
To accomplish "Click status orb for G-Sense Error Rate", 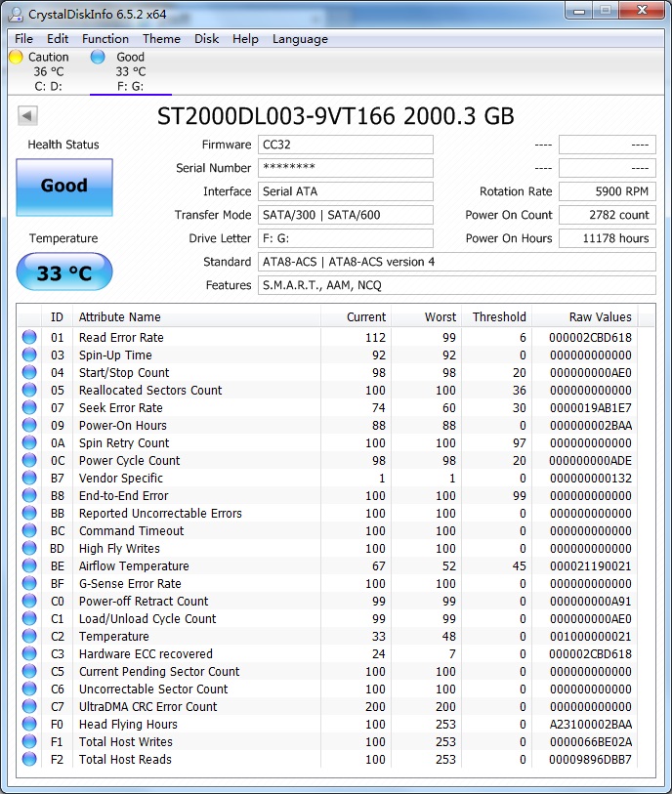I will [29, 583].
